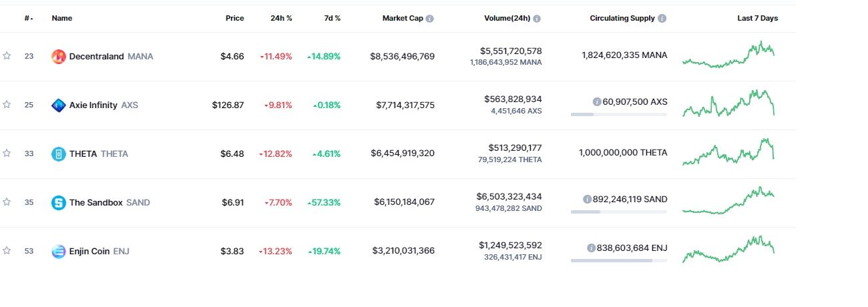Open The Sandbox volume $6,503,323,434 link
868x307 pixels.
click(x=509, y=197)
